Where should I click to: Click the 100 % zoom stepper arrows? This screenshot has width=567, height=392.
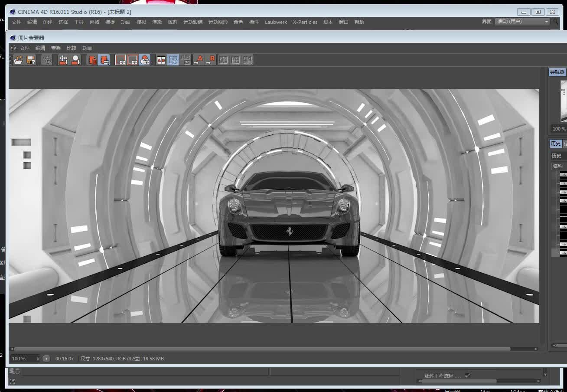(x=38, y=359)
